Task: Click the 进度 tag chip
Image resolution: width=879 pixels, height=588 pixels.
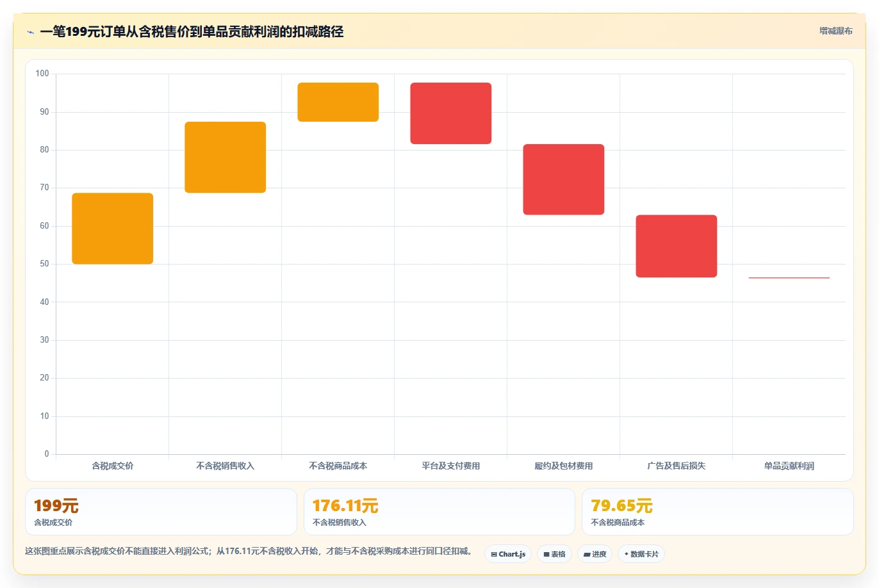Action: 595,554
